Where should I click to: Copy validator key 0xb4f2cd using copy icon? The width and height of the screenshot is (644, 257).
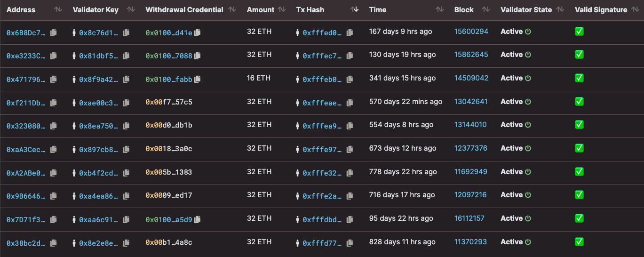126,173
